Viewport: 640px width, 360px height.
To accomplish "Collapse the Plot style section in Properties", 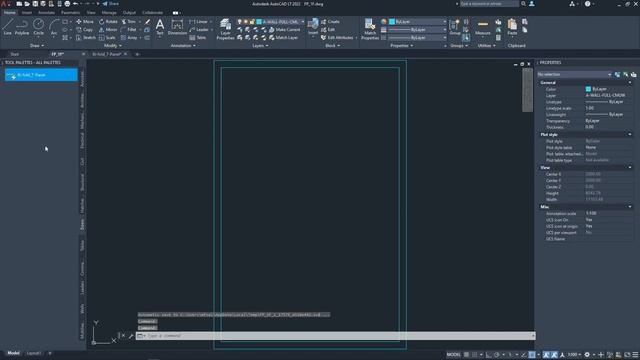I will click(x=630, y=134).
